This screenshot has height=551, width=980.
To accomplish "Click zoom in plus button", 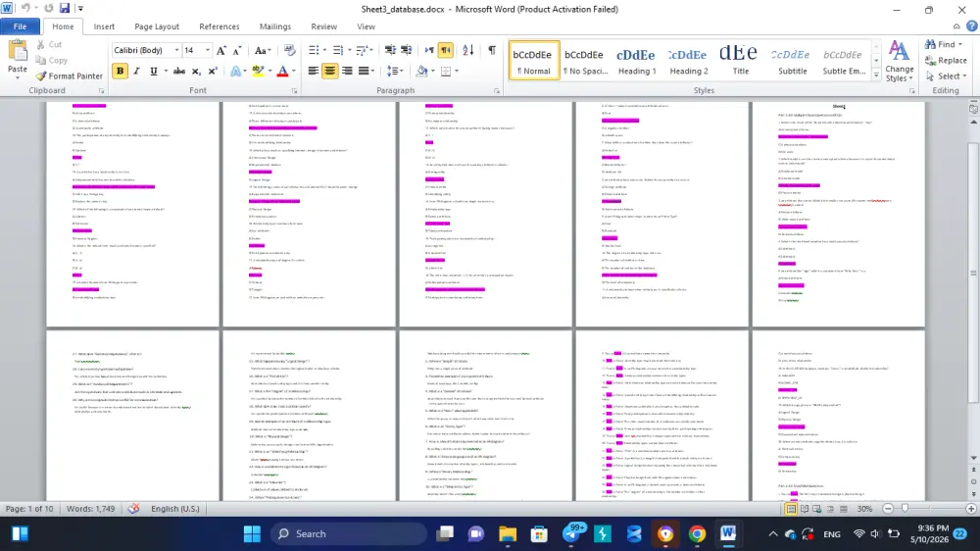I will coord(971,509).
